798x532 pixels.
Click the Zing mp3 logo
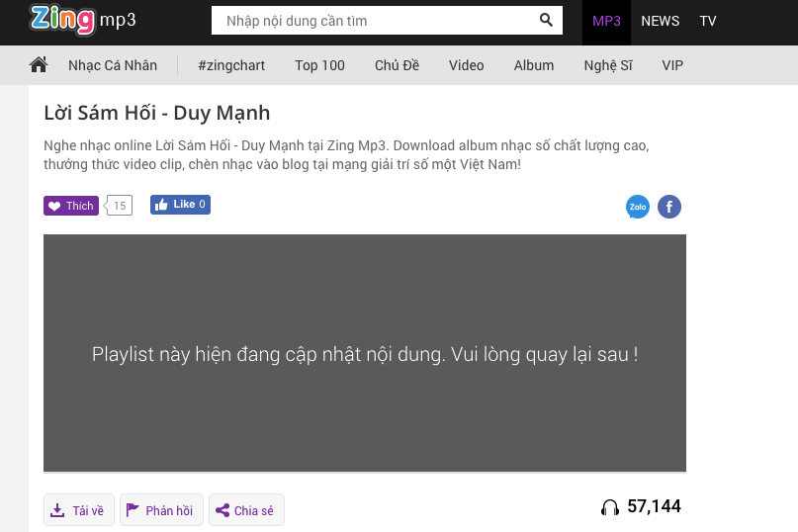point(83,20)
